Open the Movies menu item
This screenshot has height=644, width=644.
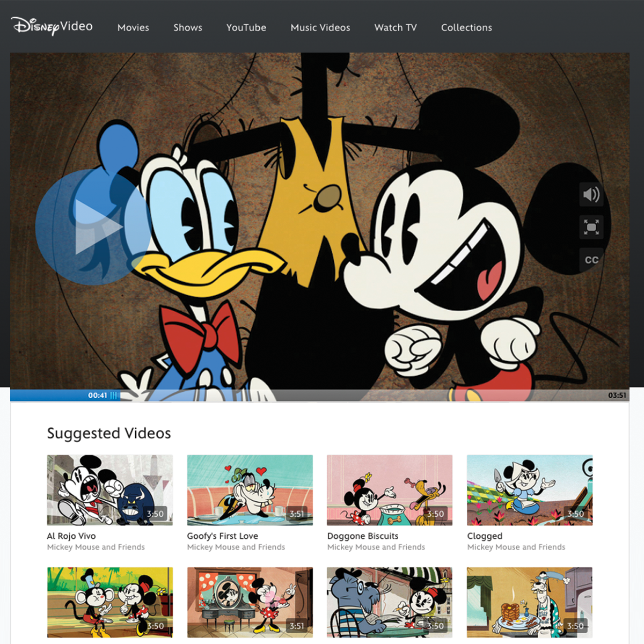coord(133,27)
